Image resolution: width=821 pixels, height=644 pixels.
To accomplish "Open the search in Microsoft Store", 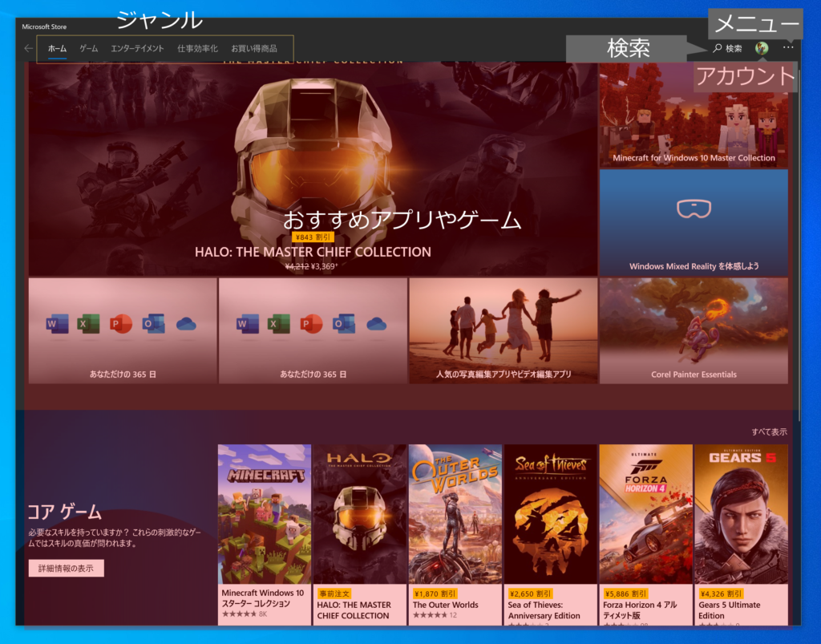I will click(x=731, y=47).
